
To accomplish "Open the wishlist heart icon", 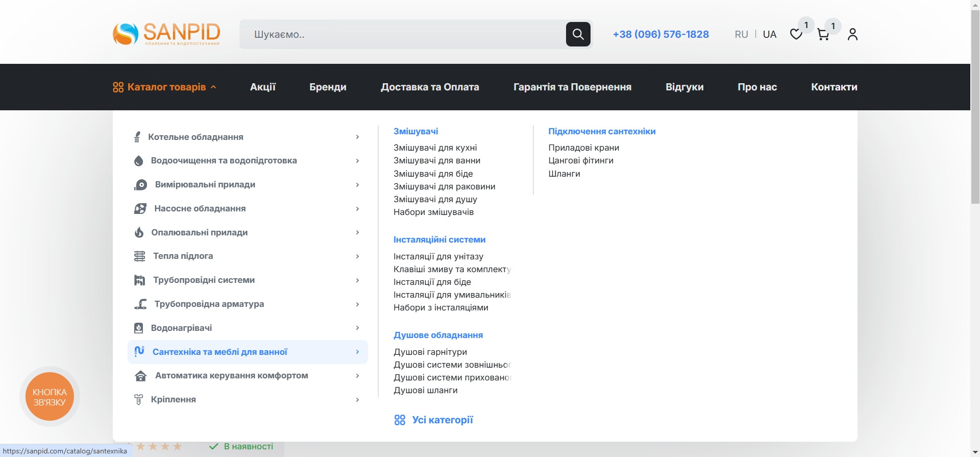I will point(796,34).
